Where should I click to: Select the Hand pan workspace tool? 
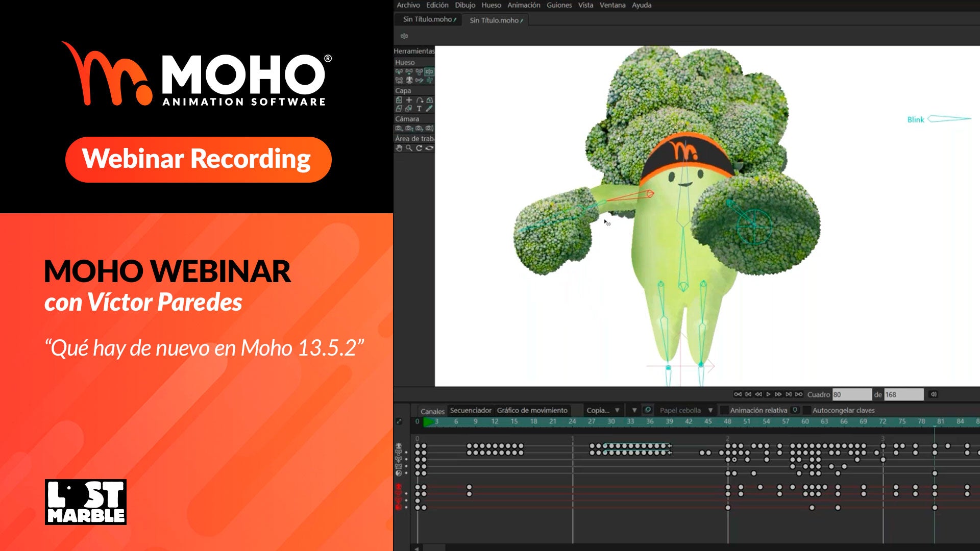(x=399, y=148)
